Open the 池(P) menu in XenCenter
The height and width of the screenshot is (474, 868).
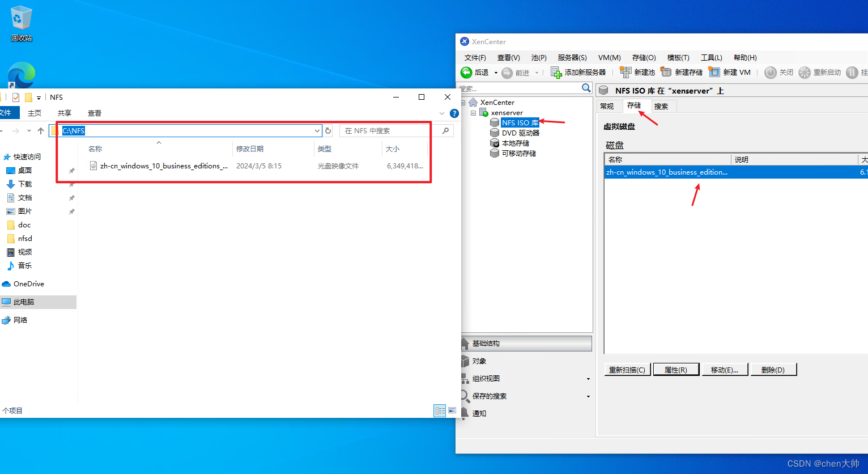[x=539, y=58]
